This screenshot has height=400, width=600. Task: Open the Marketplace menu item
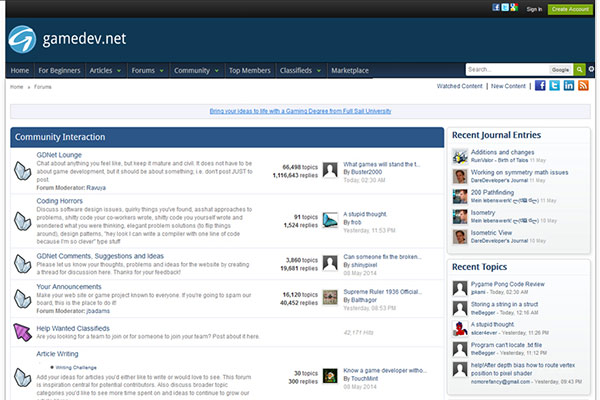350,70
